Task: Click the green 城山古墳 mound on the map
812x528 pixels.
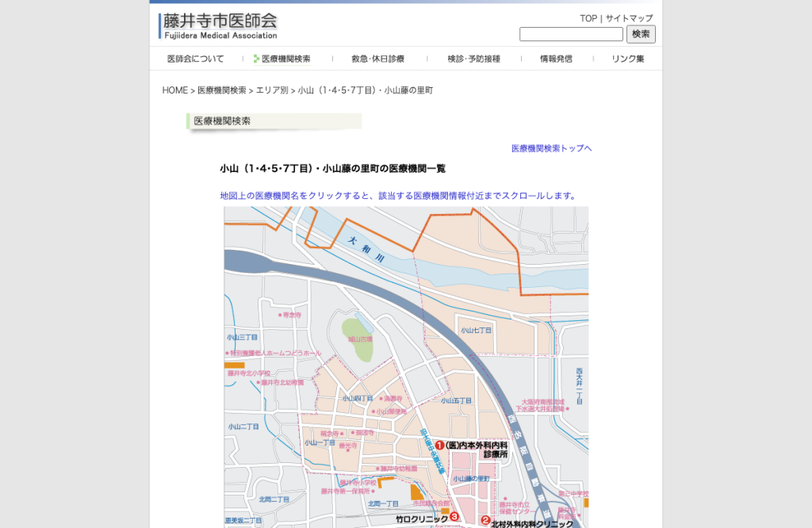Action: click(358, 339)
